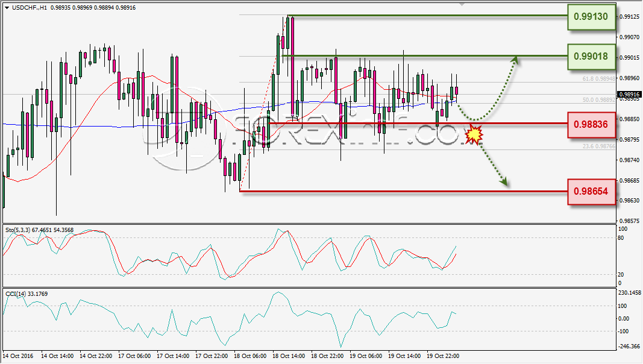Click the 14 Oct 2016 date label
Viewport: 643px width, 364px height.
18,356
